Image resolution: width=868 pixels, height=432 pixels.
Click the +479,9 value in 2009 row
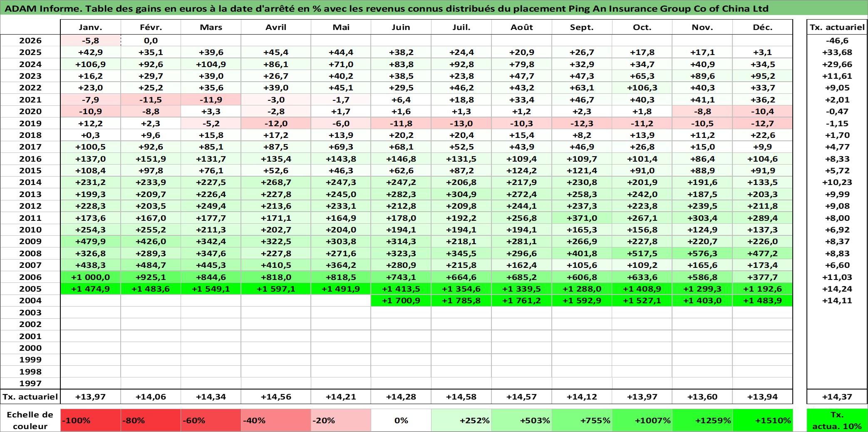point(91,241)
